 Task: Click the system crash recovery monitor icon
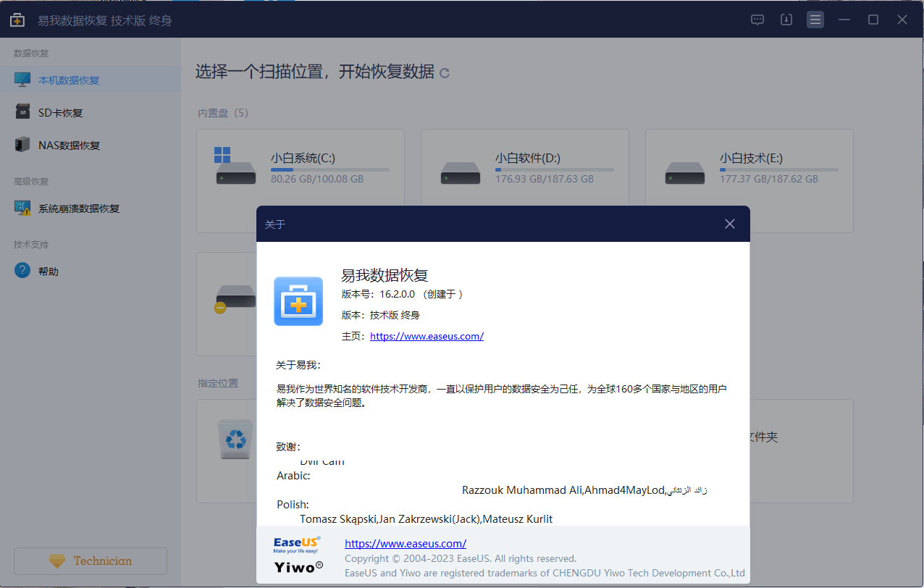[23, 208]
